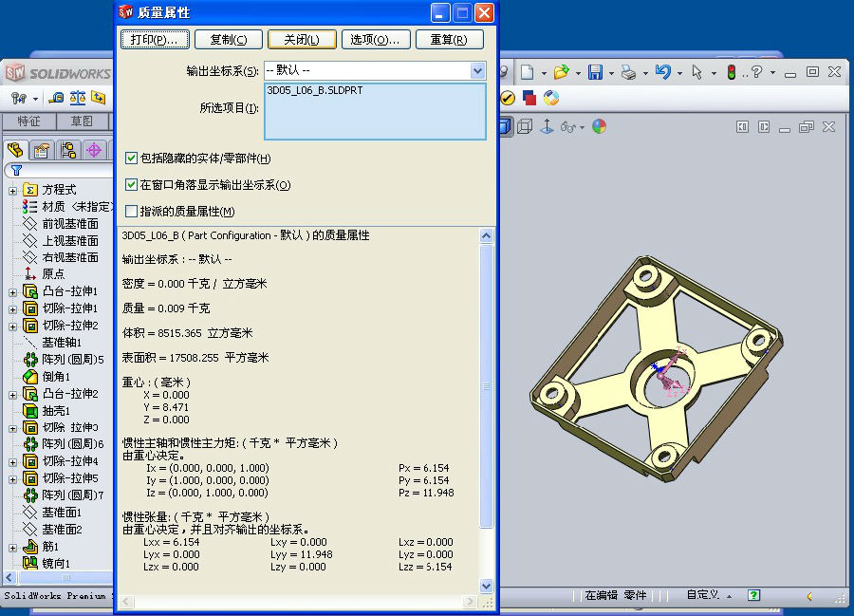
Task: Uncheck 在窗口角落显示输出坐标系 option
Action: (x=132, y=185)
